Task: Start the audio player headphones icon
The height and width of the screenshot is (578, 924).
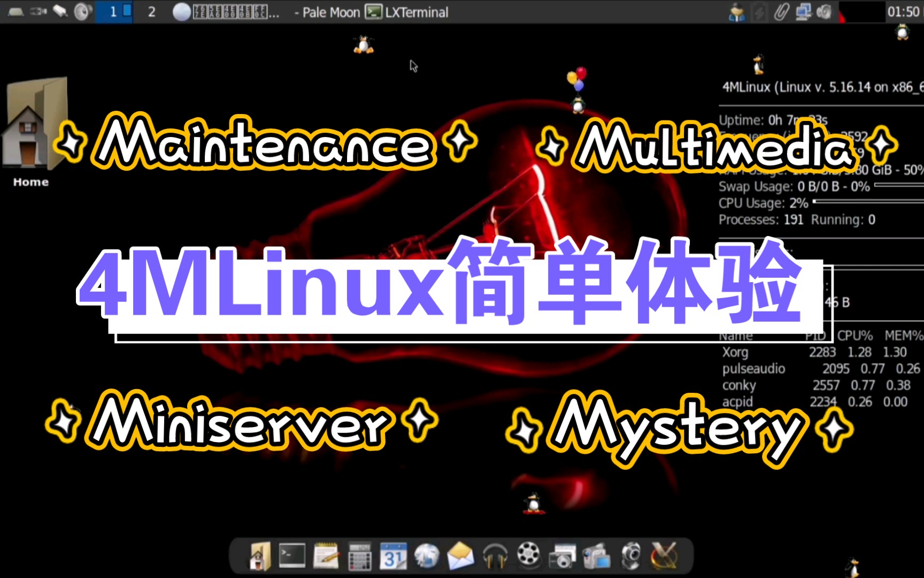Action: coord(496,557)
